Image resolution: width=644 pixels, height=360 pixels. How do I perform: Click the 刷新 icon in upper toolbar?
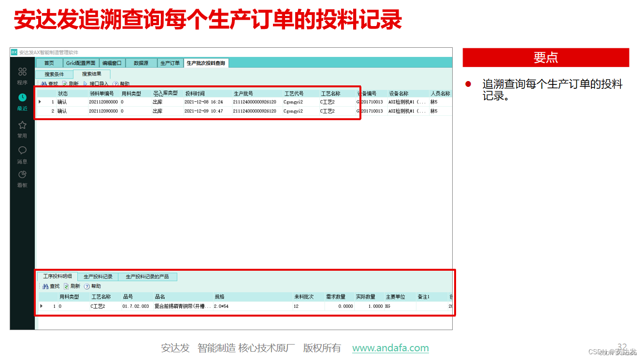pyautogui.click(x=65, y=84)
